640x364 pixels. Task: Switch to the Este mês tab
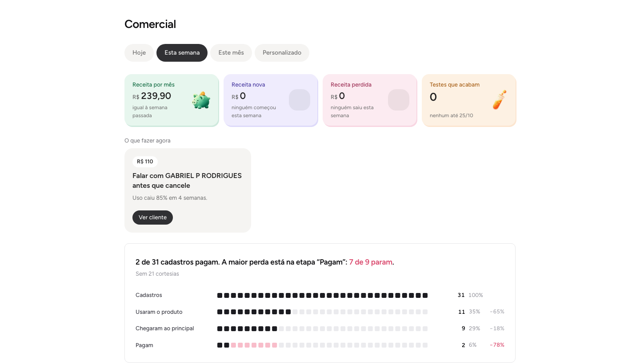coord(231,53)
